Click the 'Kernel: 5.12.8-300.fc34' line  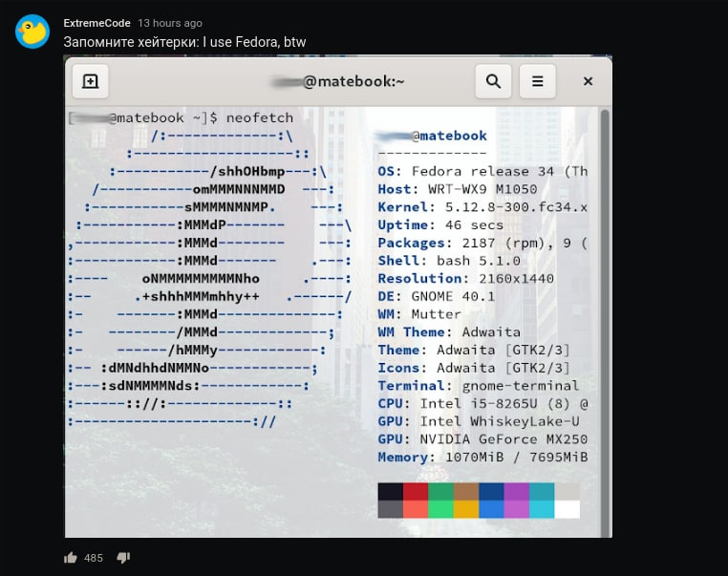tap(482, 207)
